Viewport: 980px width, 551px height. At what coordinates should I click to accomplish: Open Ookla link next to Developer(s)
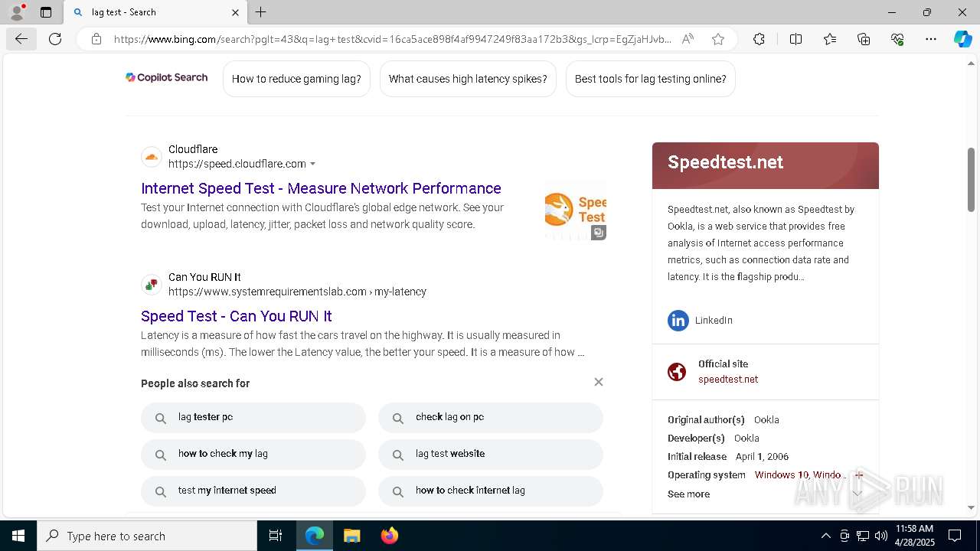[746, 438]
